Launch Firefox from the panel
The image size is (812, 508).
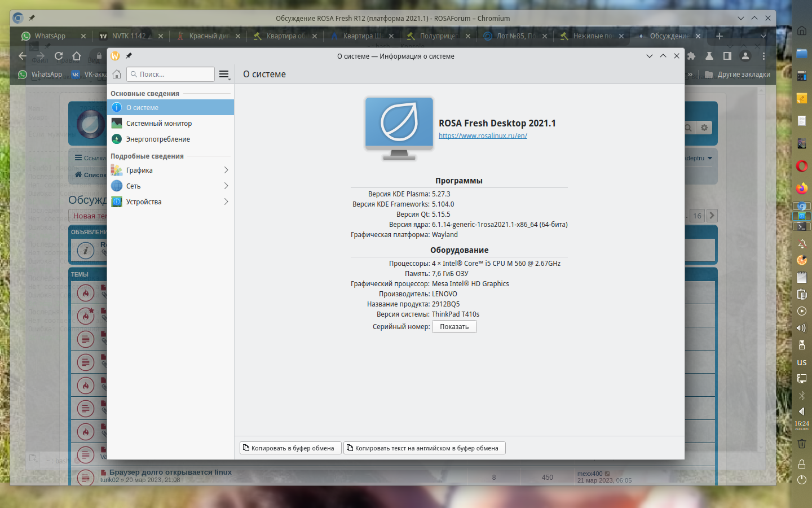click(802, 188)
